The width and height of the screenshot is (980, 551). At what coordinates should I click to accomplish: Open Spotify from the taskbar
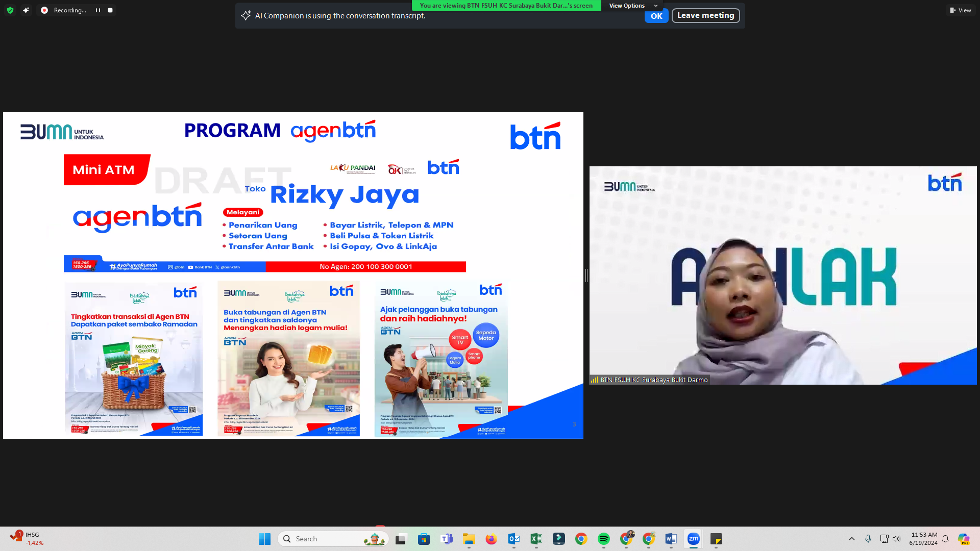tap(603, 539)
